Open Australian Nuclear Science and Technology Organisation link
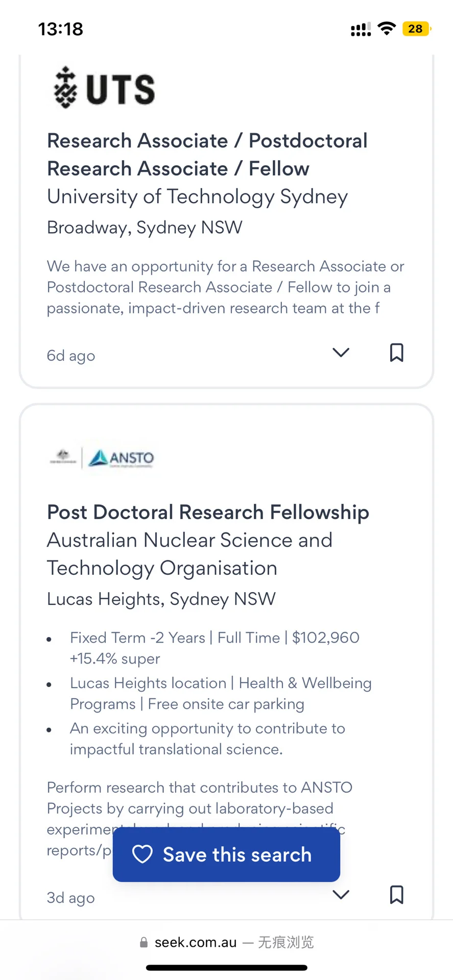The image size is (453, 980). pyautogui.click(x=189, y=554)
